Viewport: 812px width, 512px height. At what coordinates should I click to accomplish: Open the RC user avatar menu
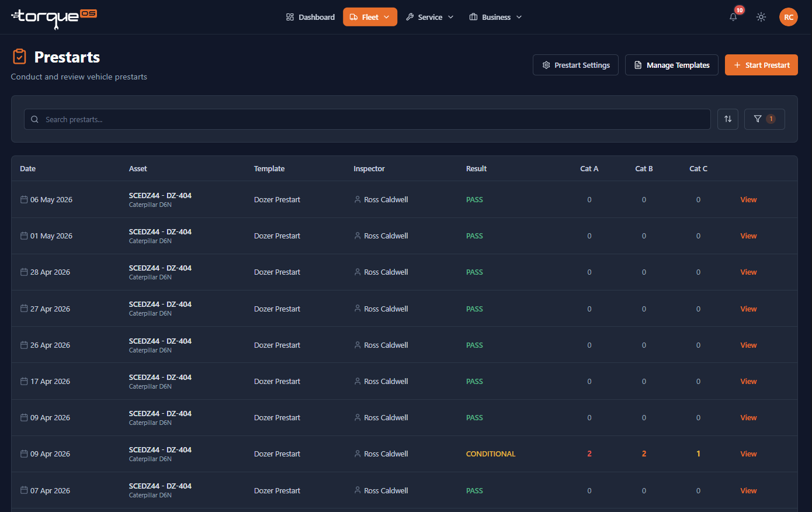tap(789, 17)
